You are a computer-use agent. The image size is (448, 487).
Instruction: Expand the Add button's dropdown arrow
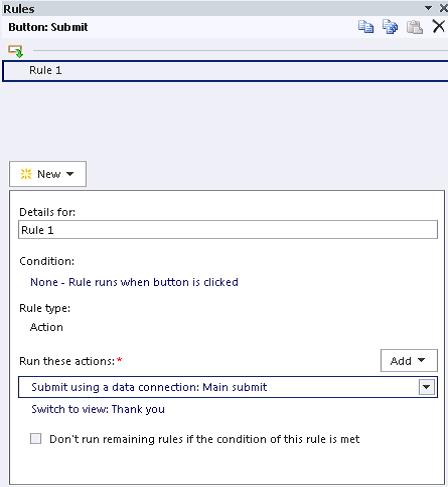coord(421,360)
